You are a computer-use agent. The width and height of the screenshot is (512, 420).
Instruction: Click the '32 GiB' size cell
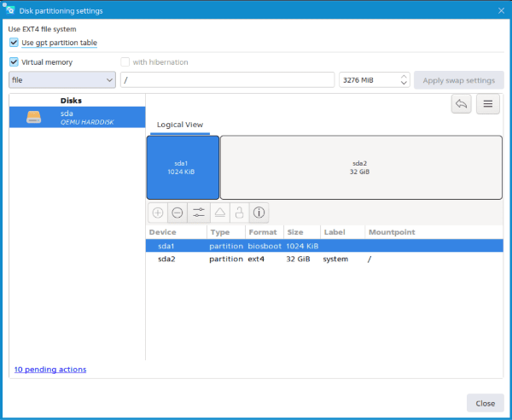pyautogui.click(x=298, y=259)
